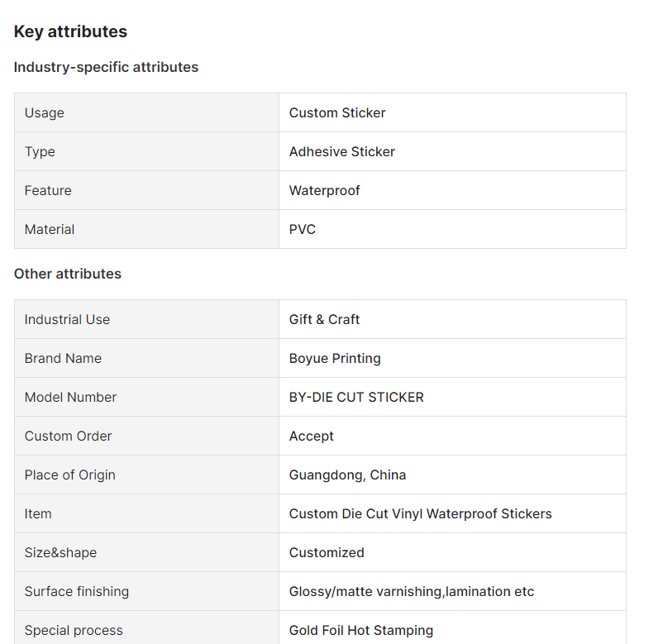Select the PVC material value
This screenshot has height=644, width=668.
point(302,230)
